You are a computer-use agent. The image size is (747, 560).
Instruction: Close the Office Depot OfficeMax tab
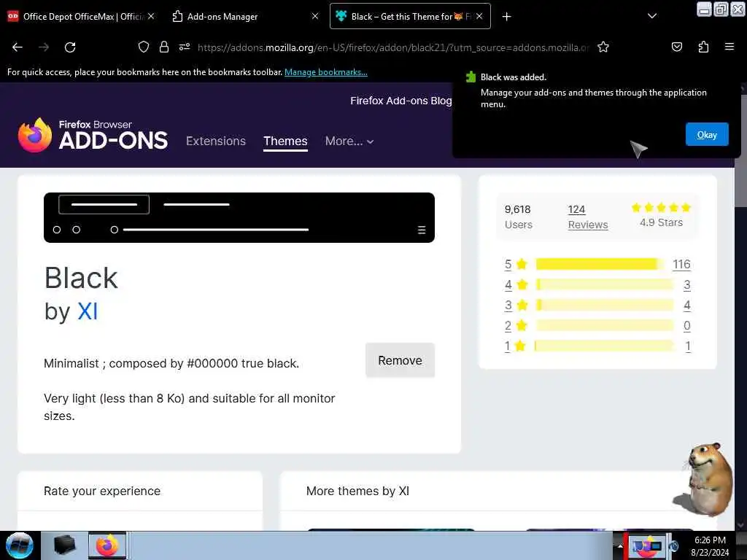[151, 16]
